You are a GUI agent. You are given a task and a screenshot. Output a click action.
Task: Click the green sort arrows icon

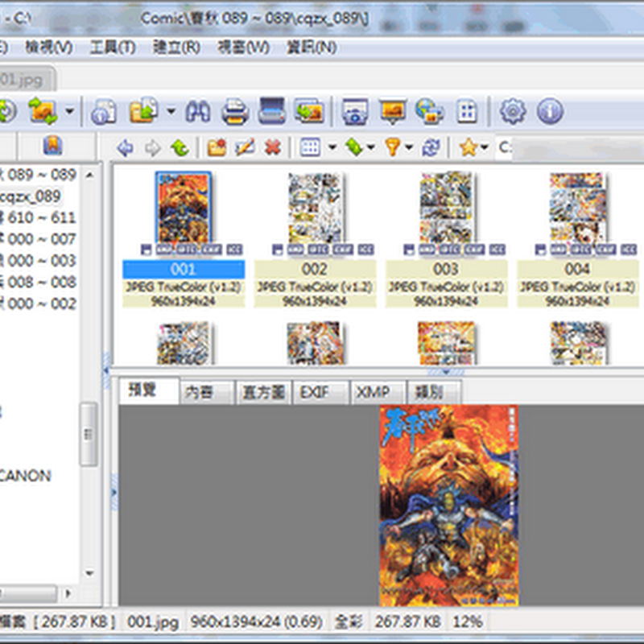[x=354, y=147]
